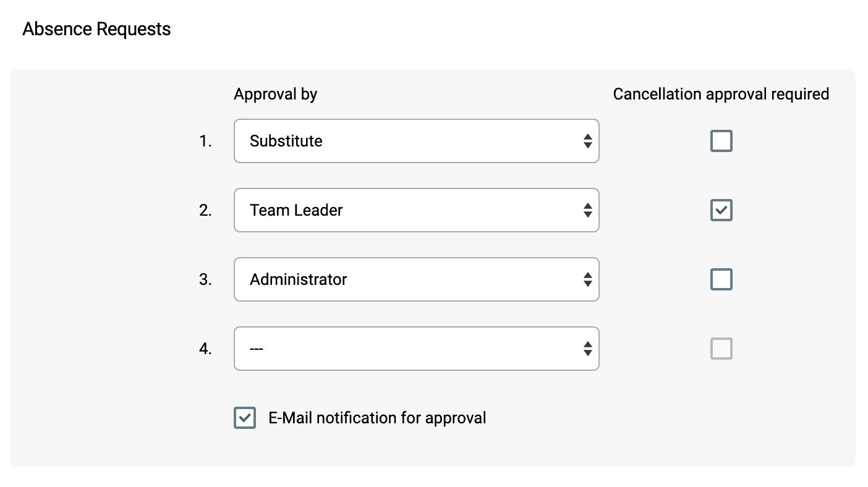
Task: Click the Absence Requests heading
Action: pos(96,28)
